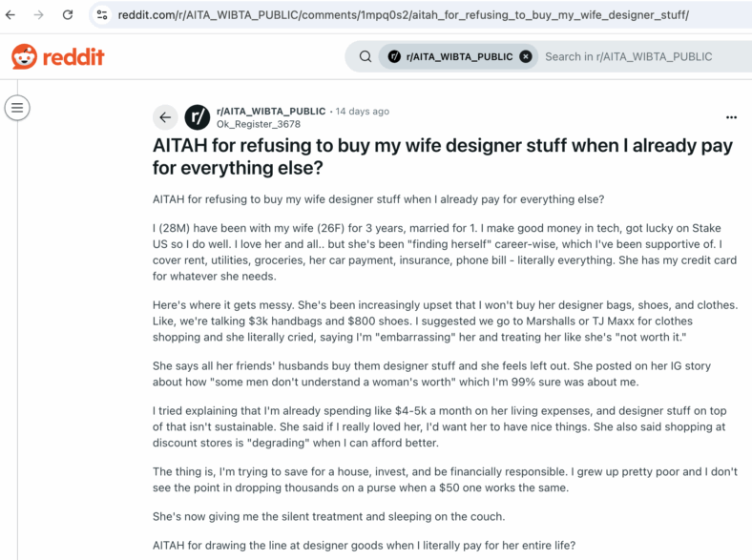Reload the page with the refresh icon
The image size is (752, 560).
(68, 15)
